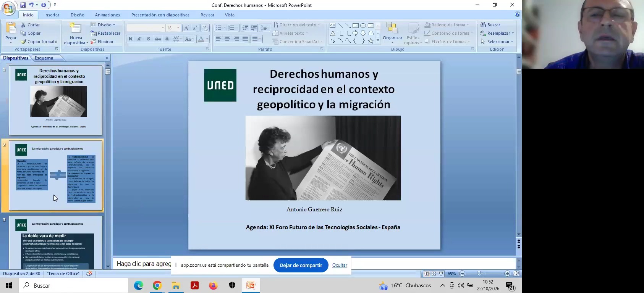Image resolution: width=644 pixels, height=293 pixels.
Task: Select slide 3 thumbnail
Action: tap(55, 243)
